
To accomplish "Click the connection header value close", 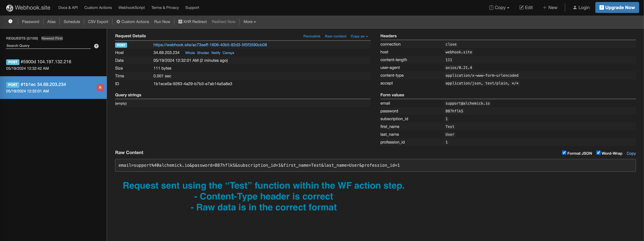I will click(x=451, y=44).
